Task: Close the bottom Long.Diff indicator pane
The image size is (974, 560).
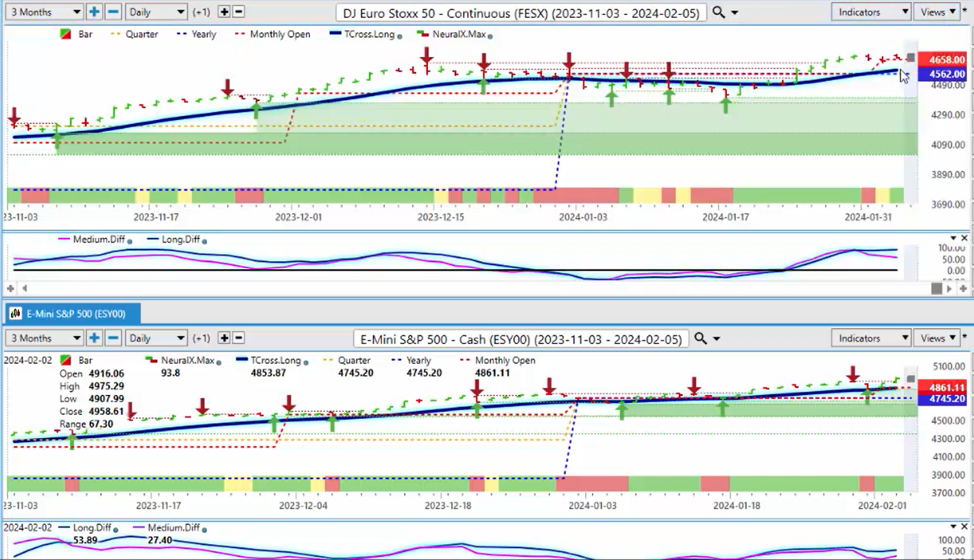Action: pos(964,526)
